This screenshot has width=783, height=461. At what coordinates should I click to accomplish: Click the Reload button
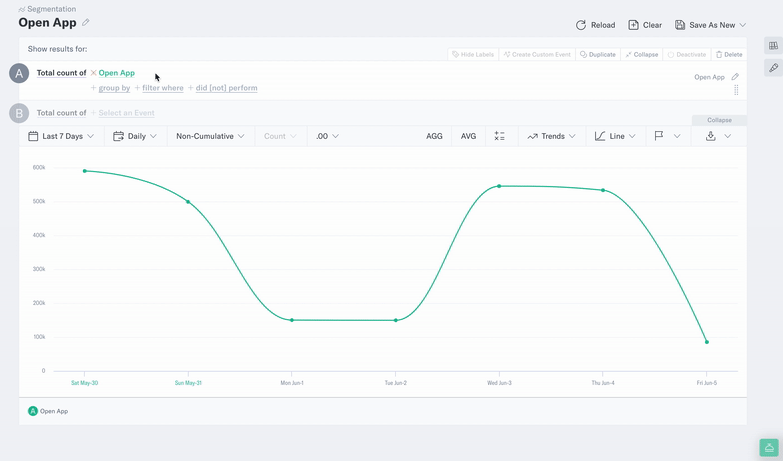click(x=595, y=25)
